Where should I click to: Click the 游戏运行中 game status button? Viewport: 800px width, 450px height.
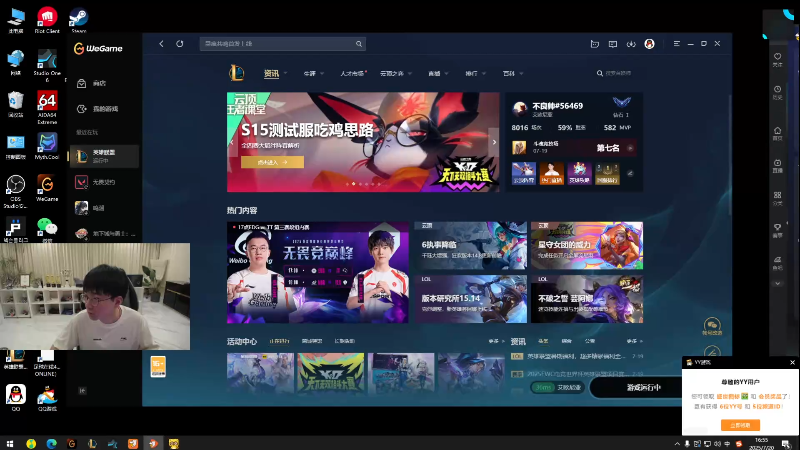(x=643, y=387)
